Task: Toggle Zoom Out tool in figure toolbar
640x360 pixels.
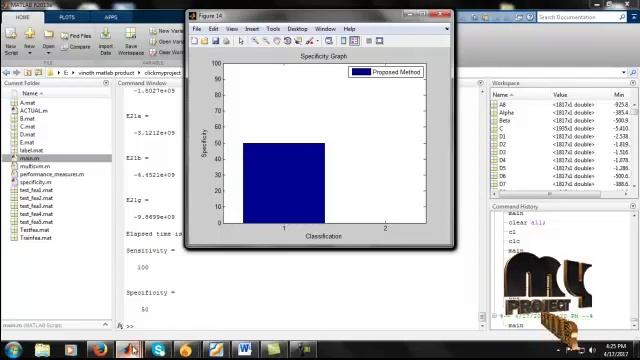Action: [x=266, y=41]
